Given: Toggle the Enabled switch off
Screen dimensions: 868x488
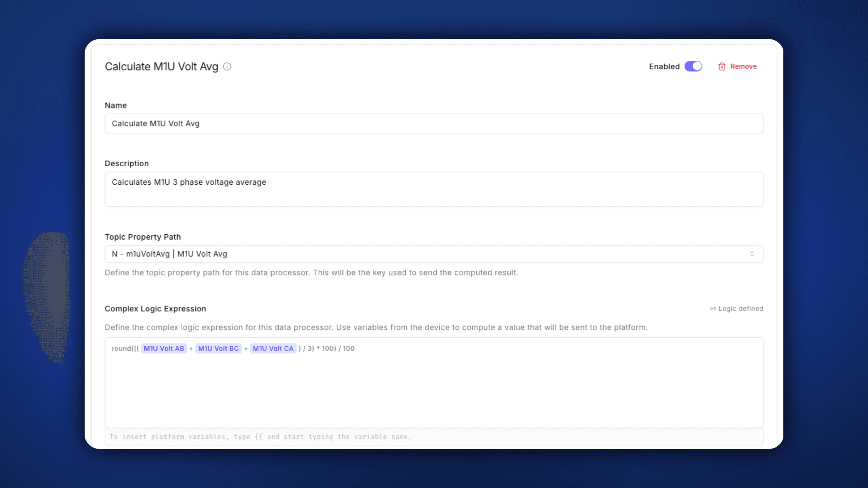Looking at the screenshot, I should click(693, 67).
